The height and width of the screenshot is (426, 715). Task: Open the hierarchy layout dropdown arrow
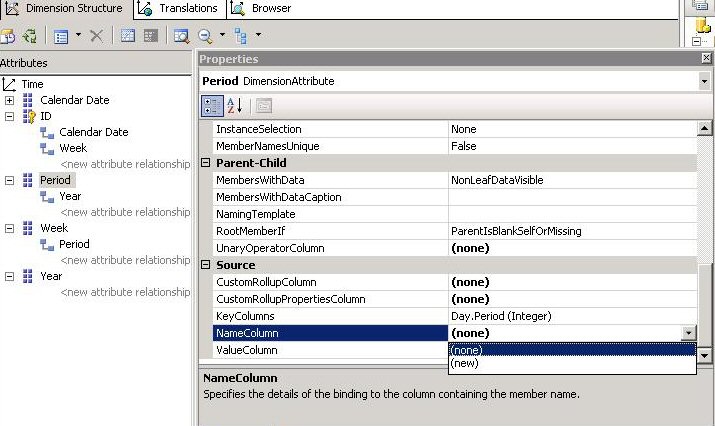(x=259, y=35)
